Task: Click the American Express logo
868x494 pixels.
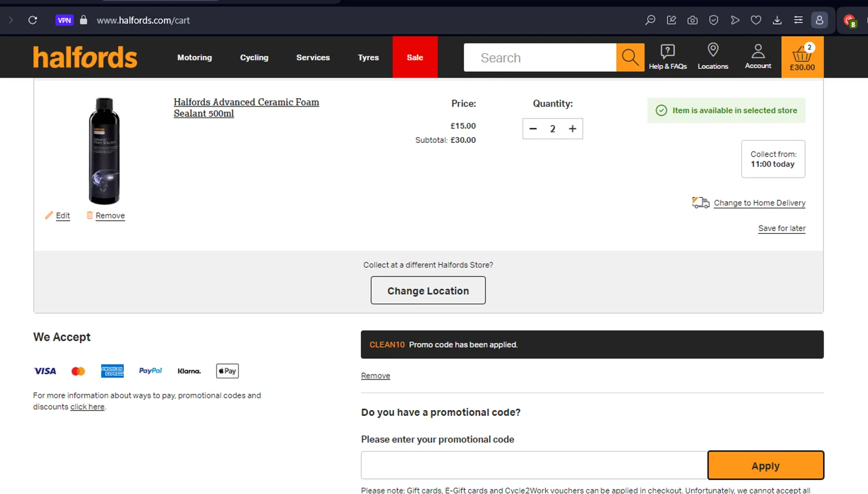Action: point(112,371)
